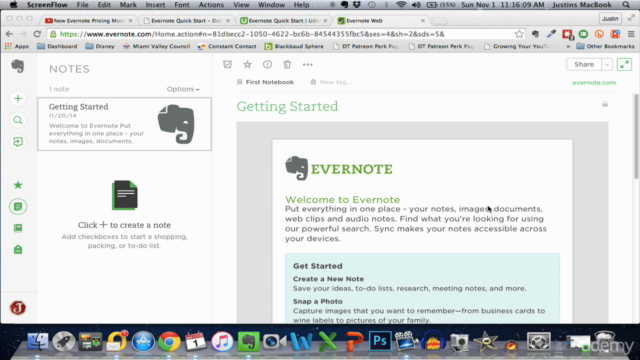The image size is (640, 360).
Task: Delete the note with the trash icon
Action: [x=287, y=64]
